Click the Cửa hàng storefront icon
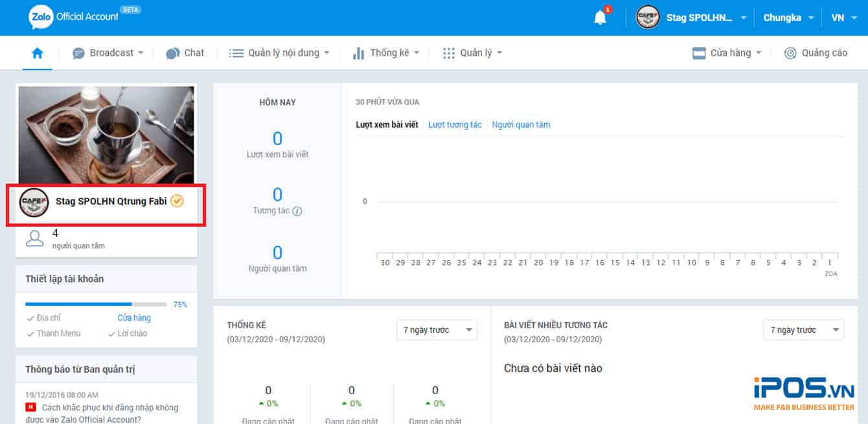The height and width of the screenshot is (424, 868). [698, 53]
